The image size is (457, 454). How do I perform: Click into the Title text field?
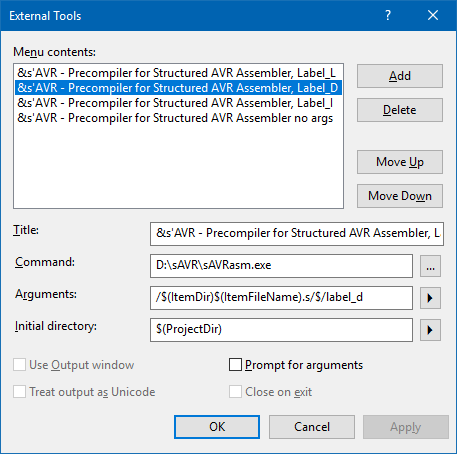click(297, 234)
